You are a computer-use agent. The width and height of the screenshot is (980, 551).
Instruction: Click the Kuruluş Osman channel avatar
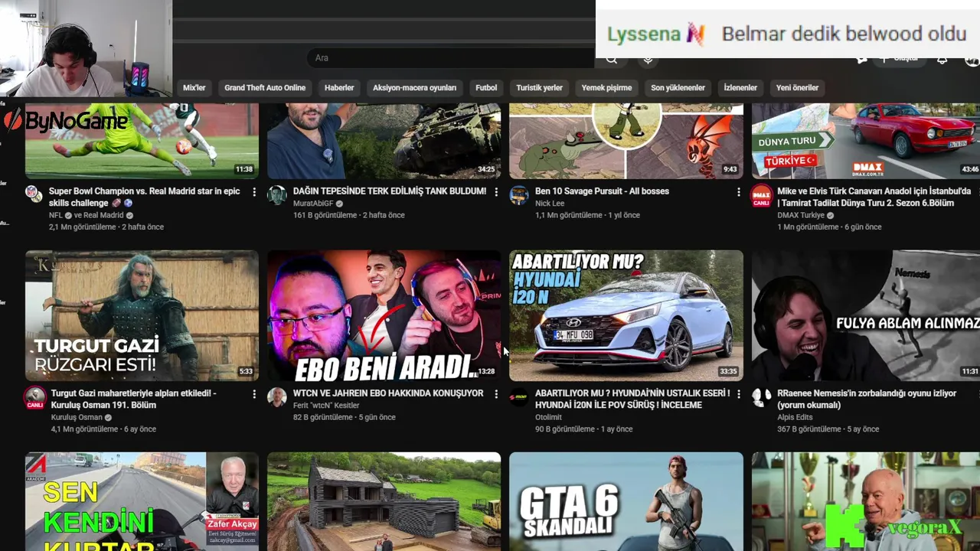pyautogui.click(x=35, y=397)
